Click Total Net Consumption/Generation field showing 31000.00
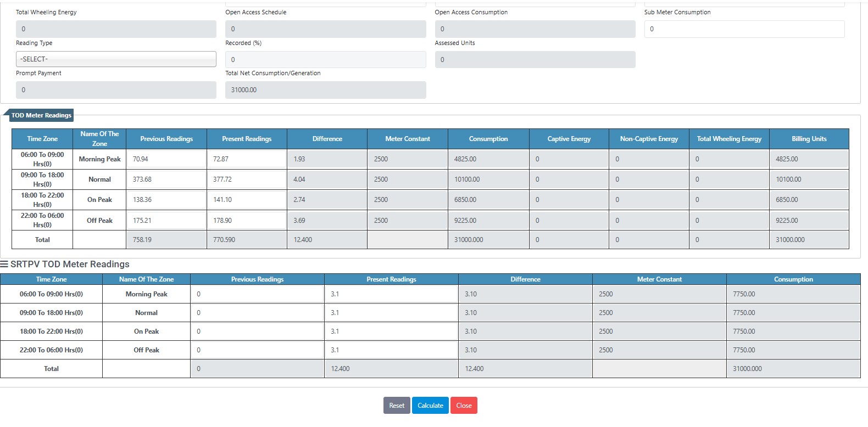 click(325, 90)
